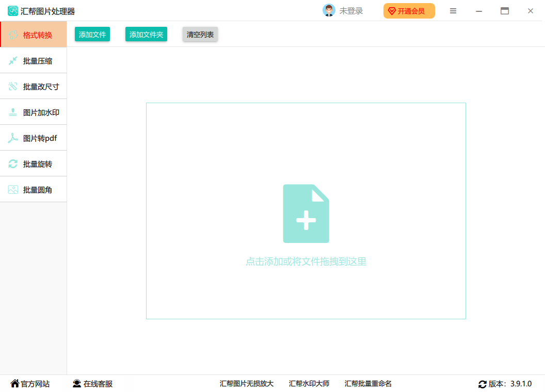The height and width of the screenshot is (392, 545).
Task: Click the large add-file document icon
Action: point(306,214)
